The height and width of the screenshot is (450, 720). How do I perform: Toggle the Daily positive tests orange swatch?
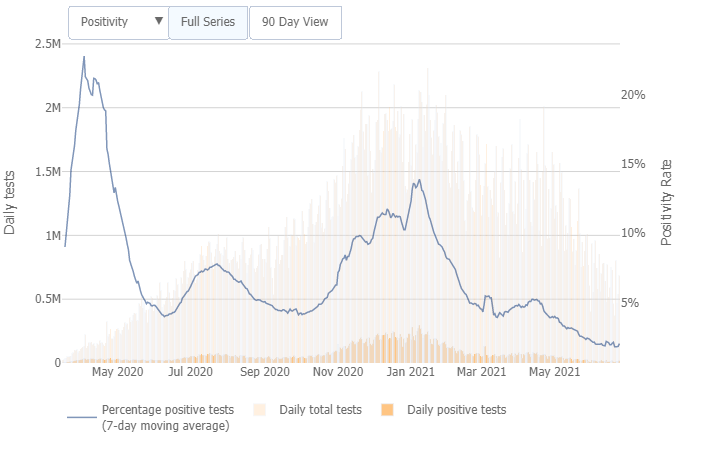(x=388, y=410)
